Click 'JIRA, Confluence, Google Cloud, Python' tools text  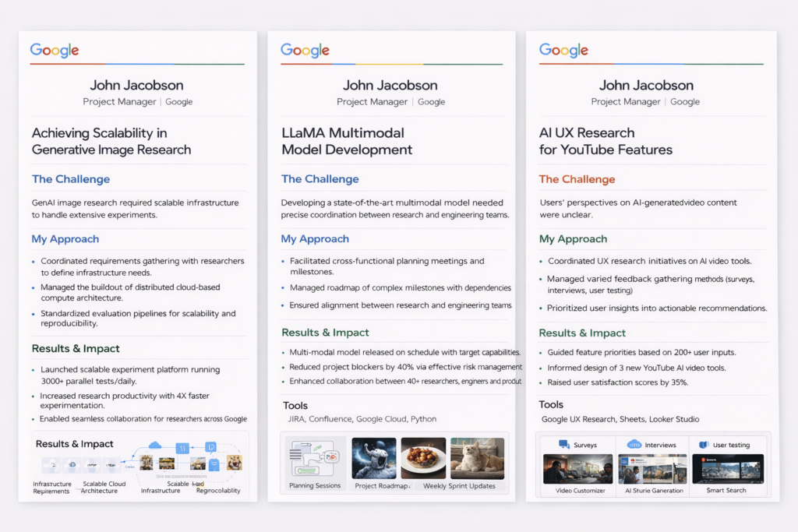tap(359, 419)
